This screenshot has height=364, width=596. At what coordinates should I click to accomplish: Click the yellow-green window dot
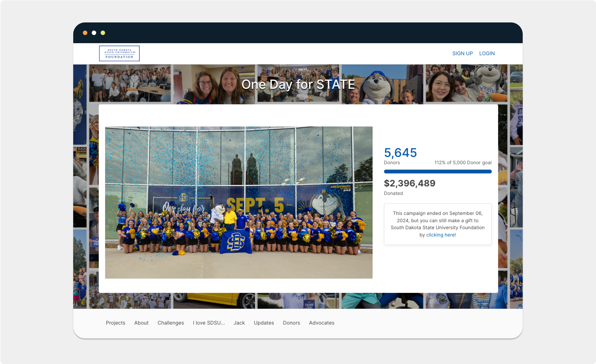[x=103, y=33]
